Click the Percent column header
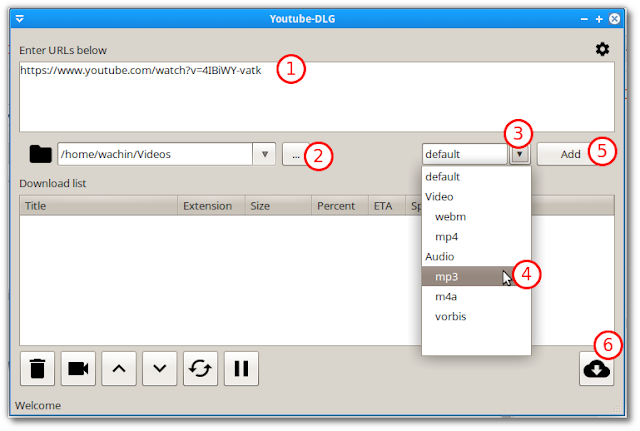Viewport: 640px width, 431px height. pyautogui.click(x=340, y=206)
